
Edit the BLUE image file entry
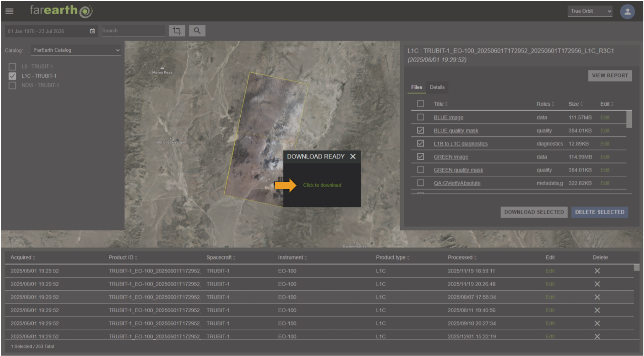tap(605, 118)
